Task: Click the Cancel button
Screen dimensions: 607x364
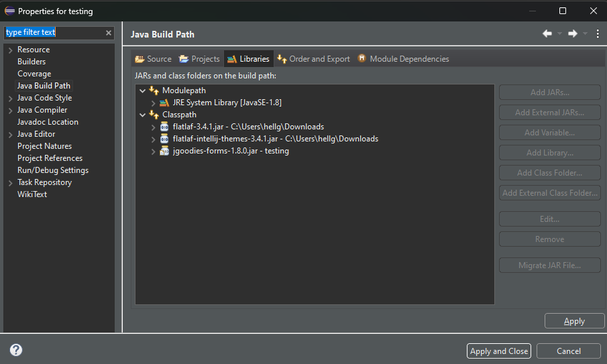Action: (568, 351)
